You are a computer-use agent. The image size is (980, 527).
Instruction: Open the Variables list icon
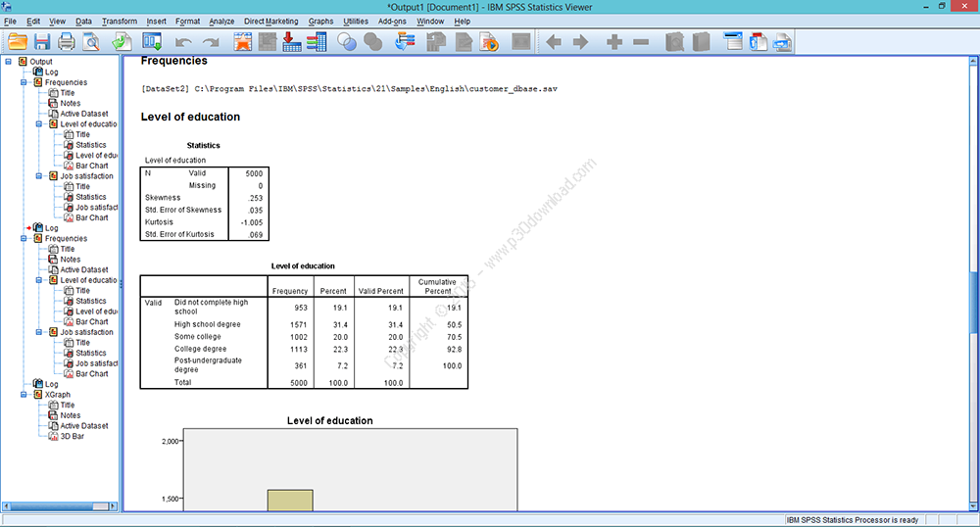317,42
